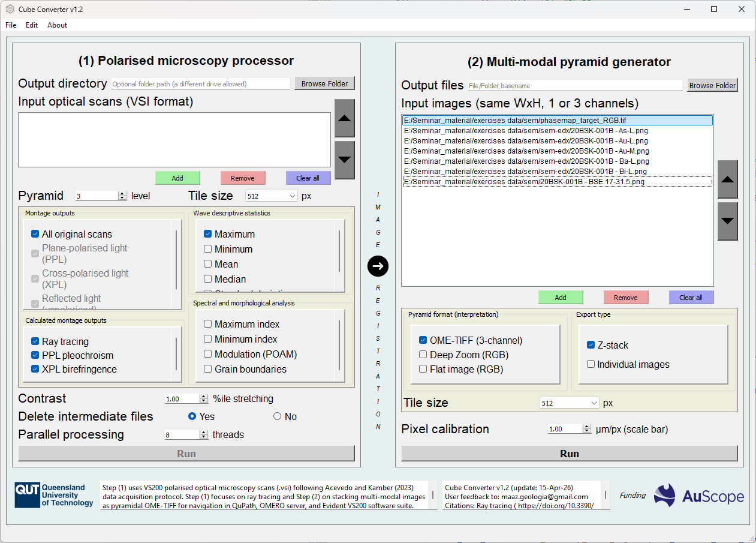Click the AuScope funding logo
Image resolution: width=756 pixels, height=543 pixels.
tap(698, 496)
